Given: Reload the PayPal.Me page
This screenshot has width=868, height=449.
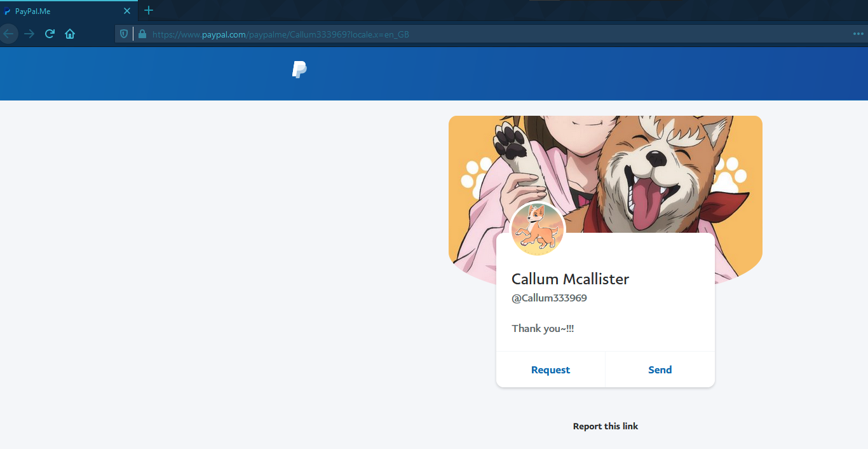Looking at the screenshot, I should click(50, 34).
